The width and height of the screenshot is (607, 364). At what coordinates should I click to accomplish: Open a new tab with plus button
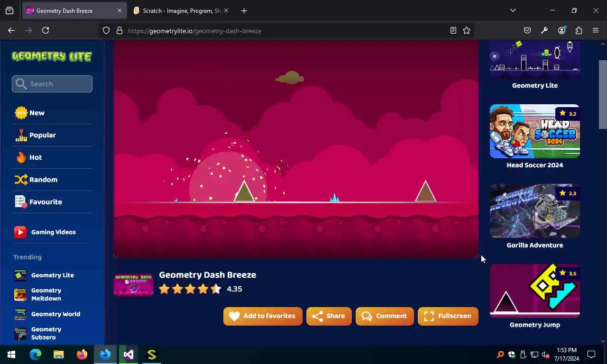point(244,10)
